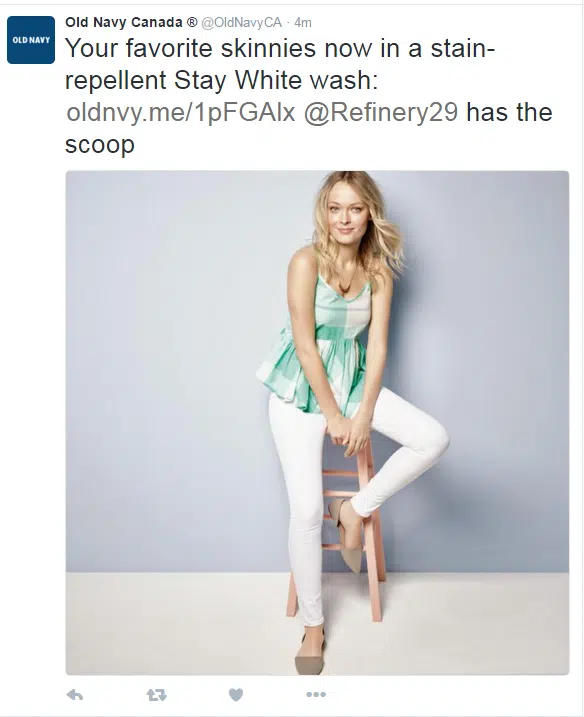Viewport: 584px width, 717px height.
Task: Click the registered trademark symbol beside Old Navy Canada
Action: tap(193, 22)
